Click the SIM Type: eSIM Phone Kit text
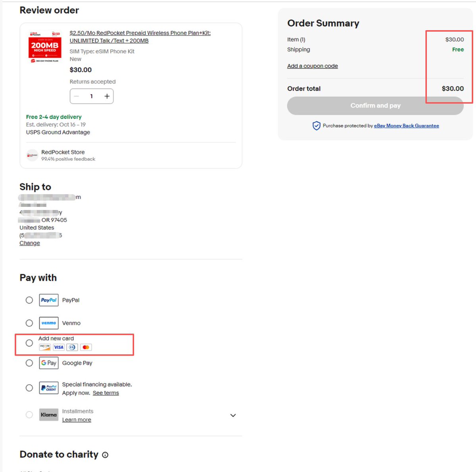This screenshot has height=472, width=476. click(x=102, y=51)
